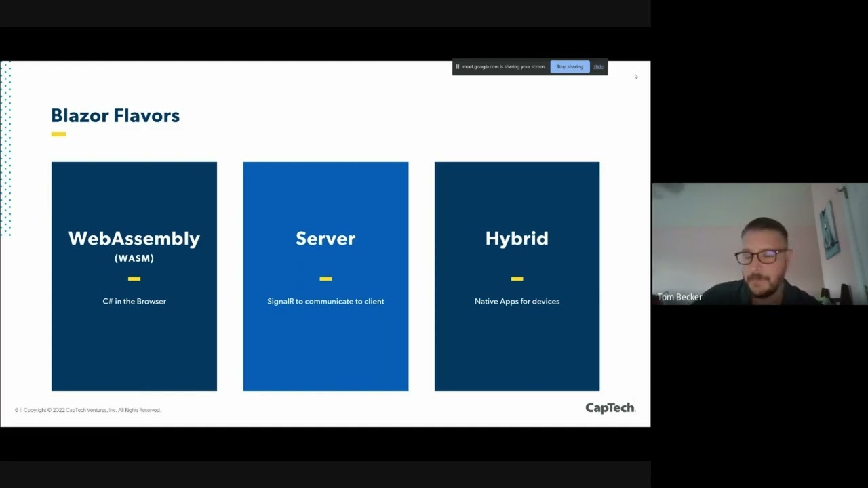Hide the screen sharing notification bar
This screenshot has height=488, width=868.
pos(598,67)
